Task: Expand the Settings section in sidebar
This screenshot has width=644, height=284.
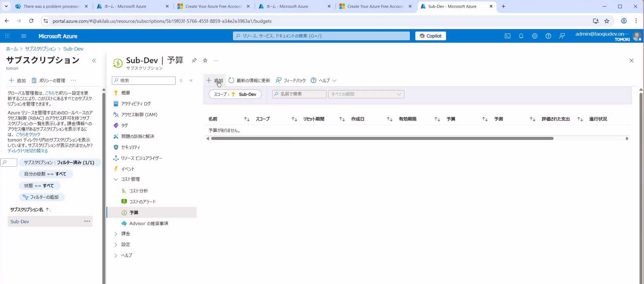Action: pos(116,245)
